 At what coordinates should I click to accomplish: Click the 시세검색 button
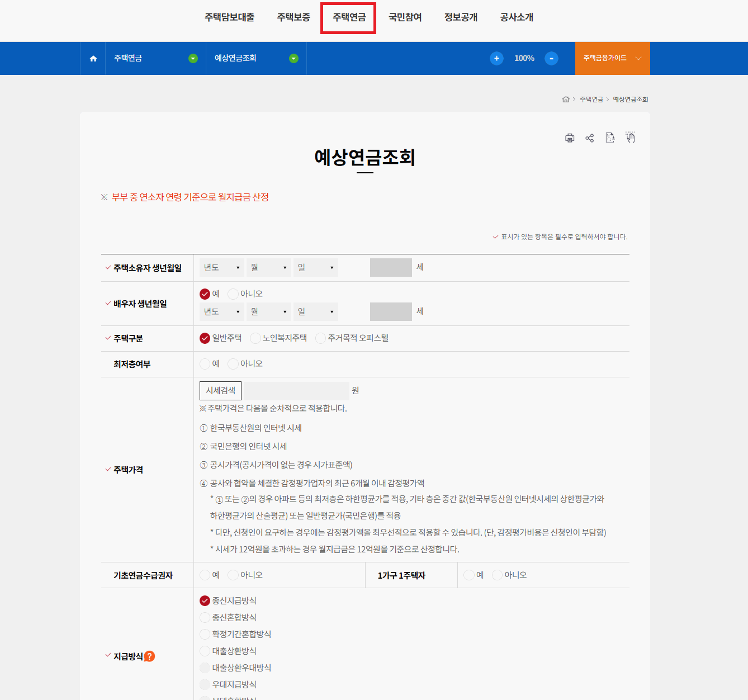click(220, 391)
